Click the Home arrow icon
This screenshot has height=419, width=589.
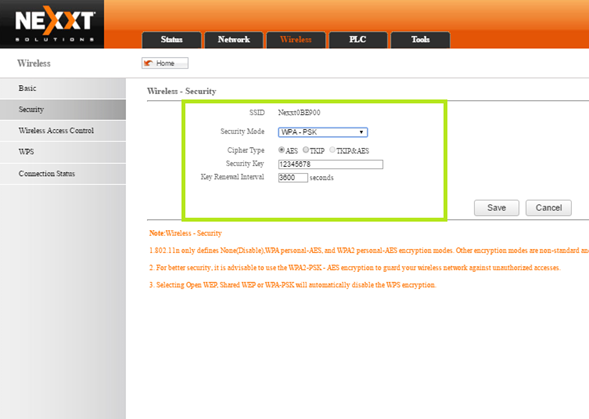[148, 63]
